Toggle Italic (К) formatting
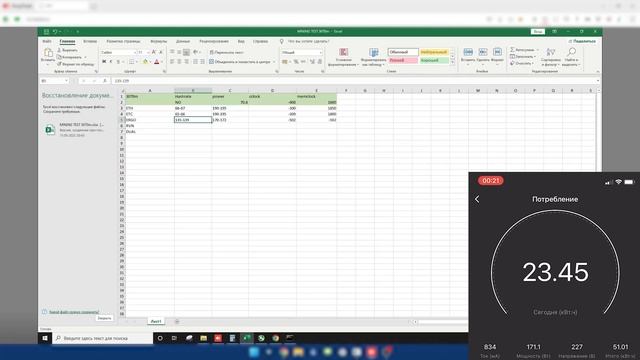This screenshot has height=360, width=640. pyautogui.click(x=111, y=62)
